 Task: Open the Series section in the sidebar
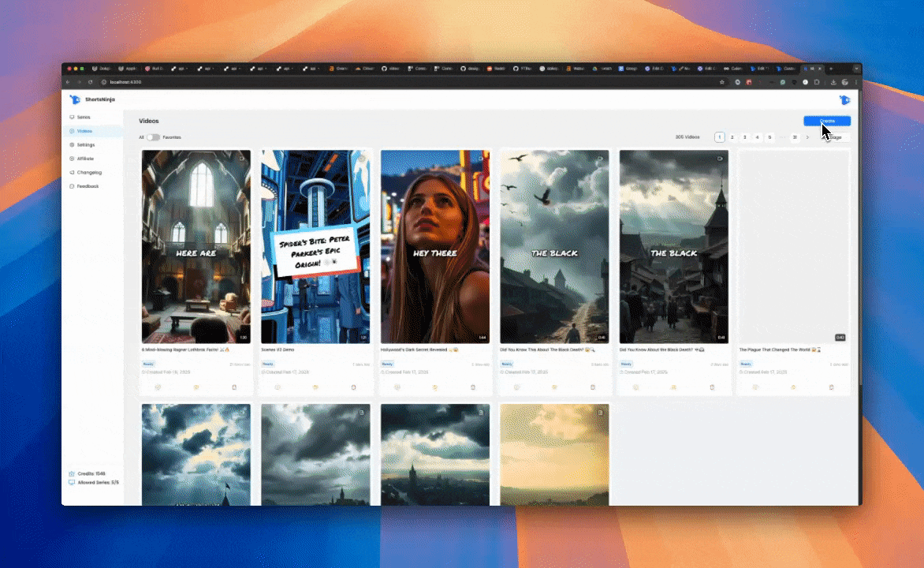[84, 117]
